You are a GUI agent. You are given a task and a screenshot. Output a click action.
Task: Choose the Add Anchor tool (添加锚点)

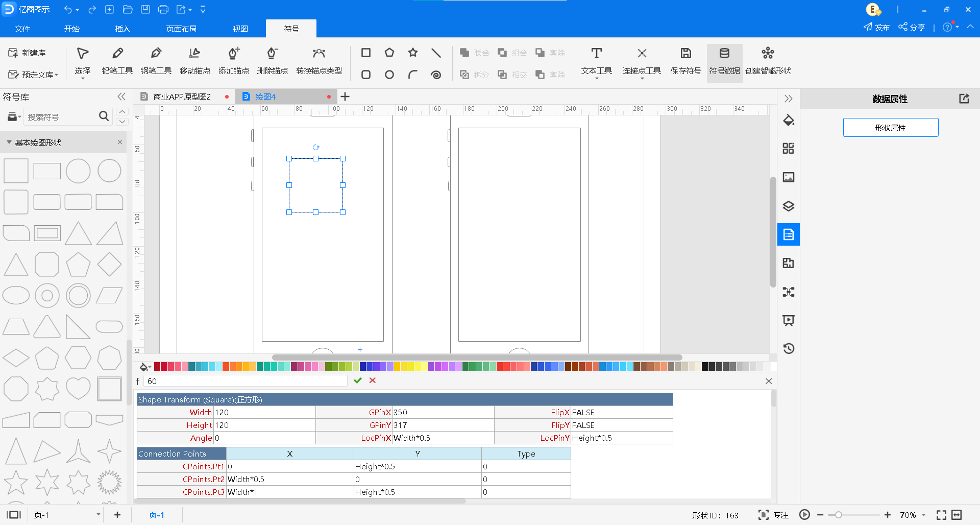tap(234, 61)
